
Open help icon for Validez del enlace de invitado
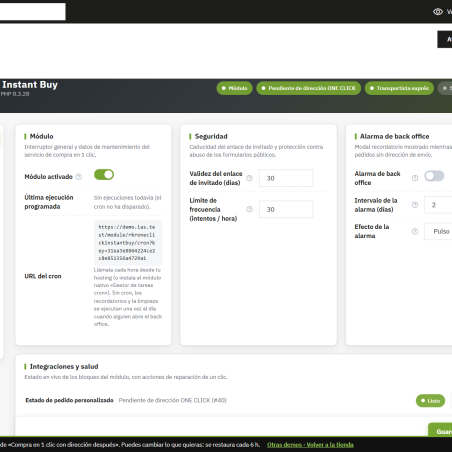click(249, 178)
